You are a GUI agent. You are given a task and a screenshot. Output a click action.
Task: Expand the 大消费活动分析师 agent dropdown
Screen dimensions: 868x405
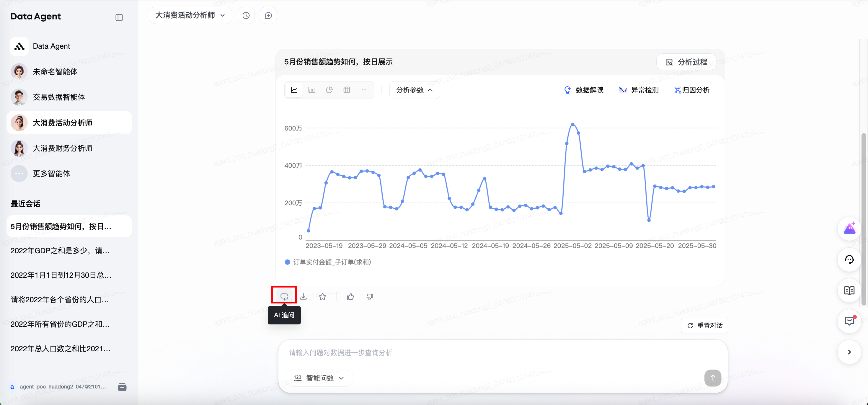click(190, 16)
